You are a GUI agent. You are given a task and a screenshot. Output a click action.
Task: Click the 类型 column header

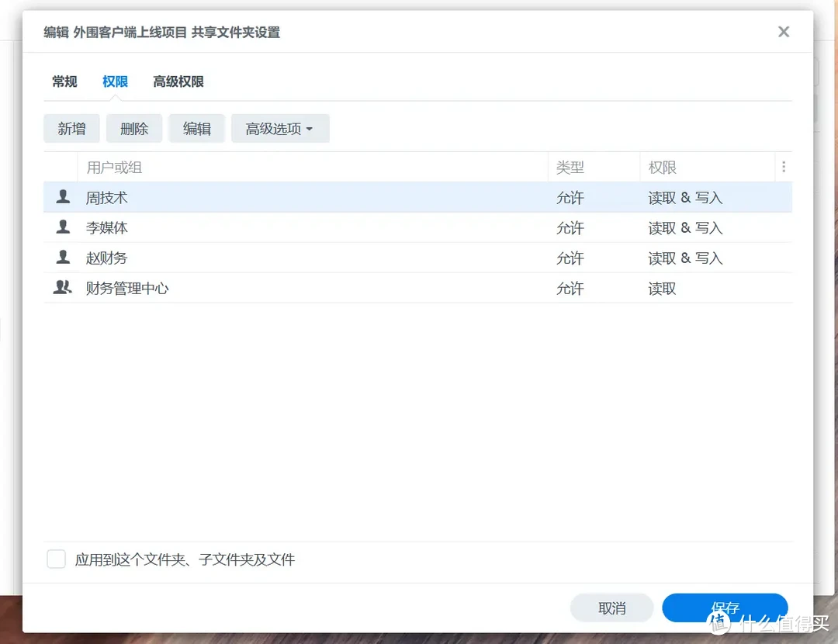[570, 167]
